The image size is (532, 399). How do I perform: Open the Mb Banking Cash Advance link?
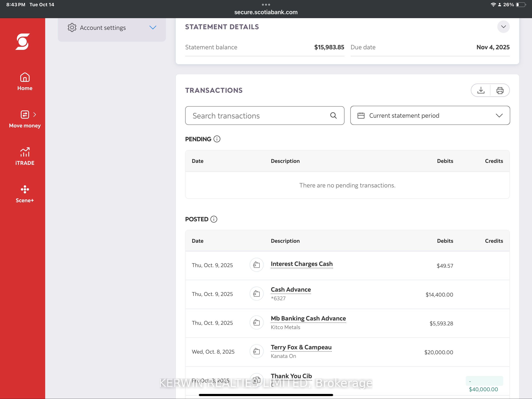click(x=308, y=318)
